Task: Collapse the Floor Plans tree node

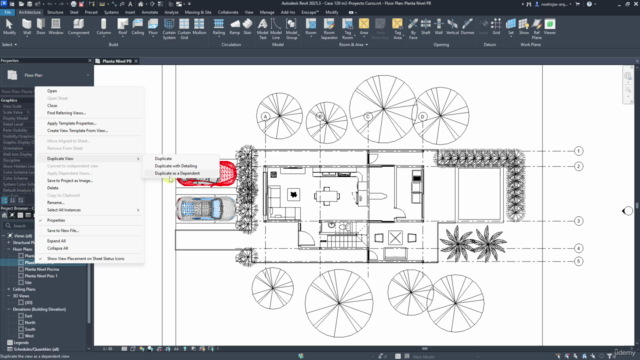Action: tap(9, 249)
